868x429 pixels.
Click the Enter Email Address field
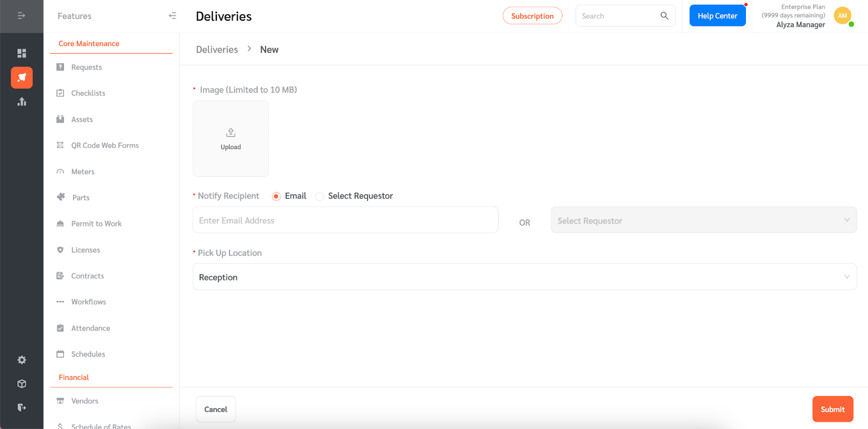[345, 220]
